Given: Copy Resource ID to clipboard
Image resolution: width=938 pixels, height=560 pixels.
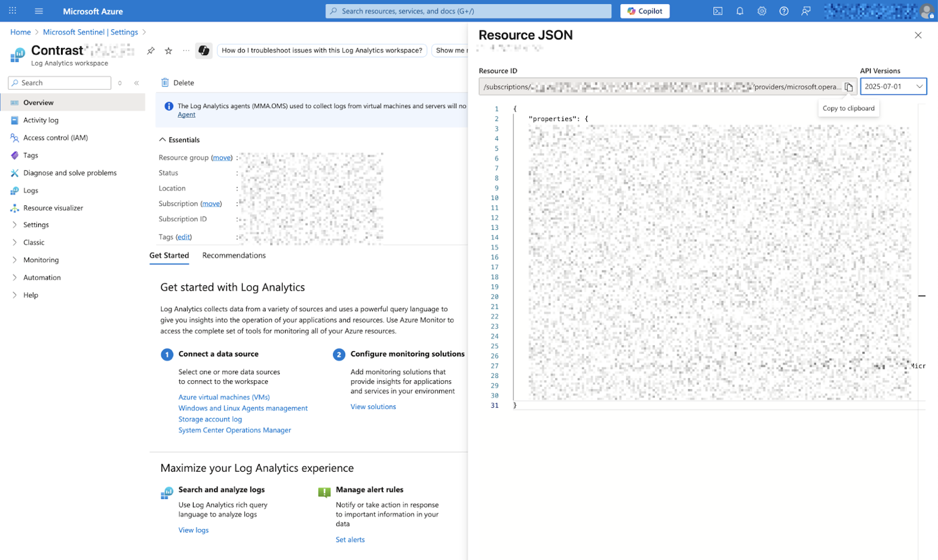Looking at the screenshot, I should (x=848, y=87).
